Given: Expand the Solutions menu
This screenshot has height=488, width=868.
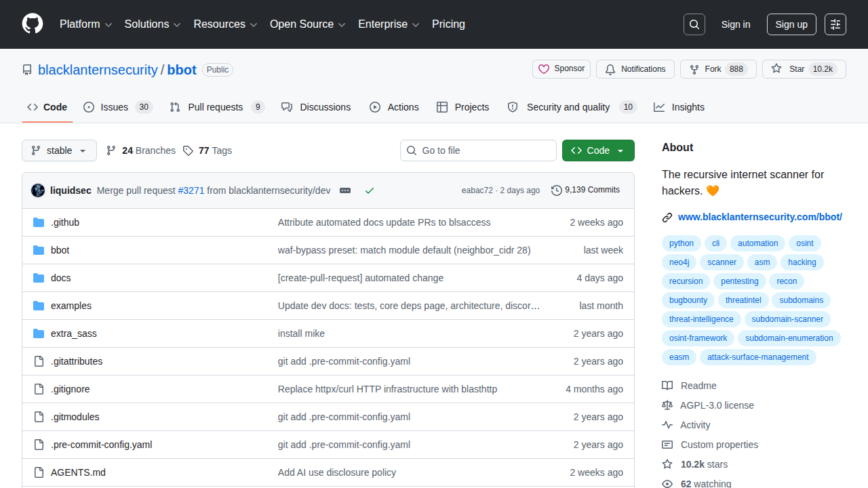Looking at the screenshot, I should pos(153,24).
